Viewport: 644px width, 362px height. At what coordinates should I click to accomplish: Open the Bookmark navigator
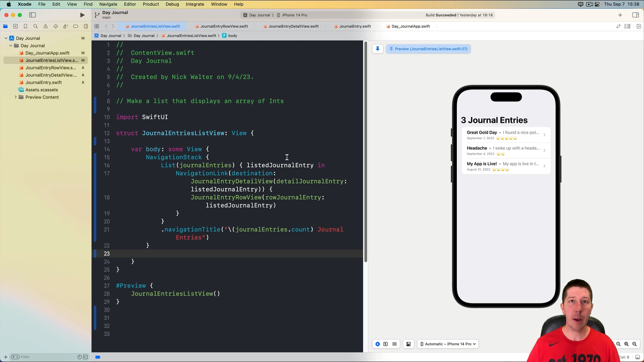(x=25, y=26)
